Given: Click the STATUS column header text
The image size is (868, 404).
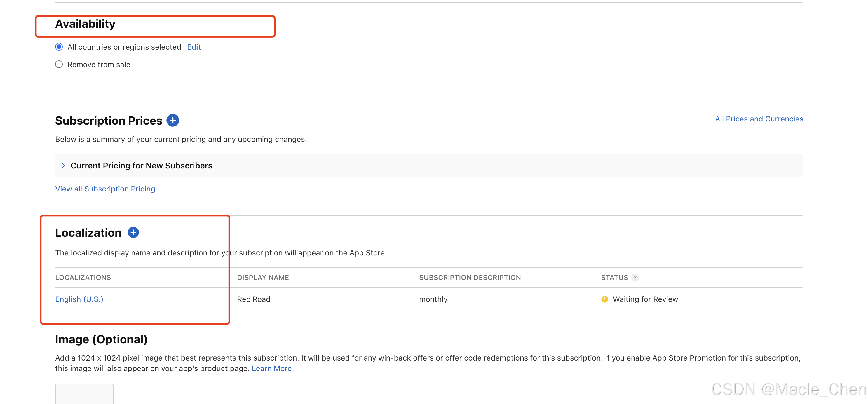Looking at the screenshot, I should click(614, 278).
